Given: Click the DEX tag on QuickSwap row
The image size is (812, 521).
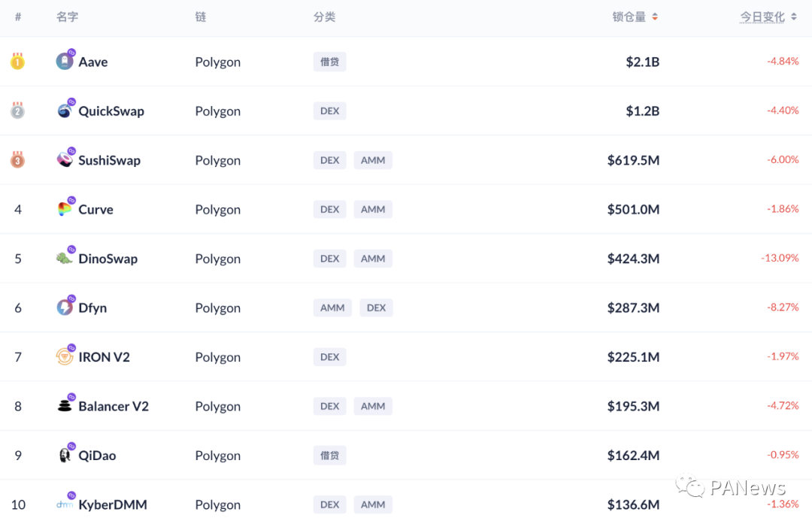Looking at the screenshot, I should (x=329, y=111).
